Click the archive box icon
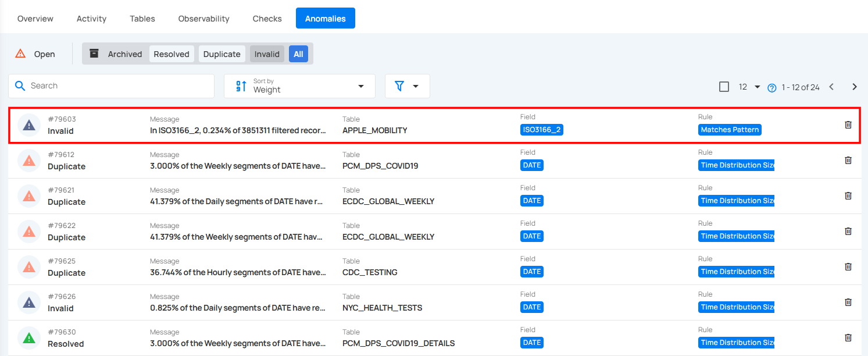The image size is (868, 356). [94, 54]
